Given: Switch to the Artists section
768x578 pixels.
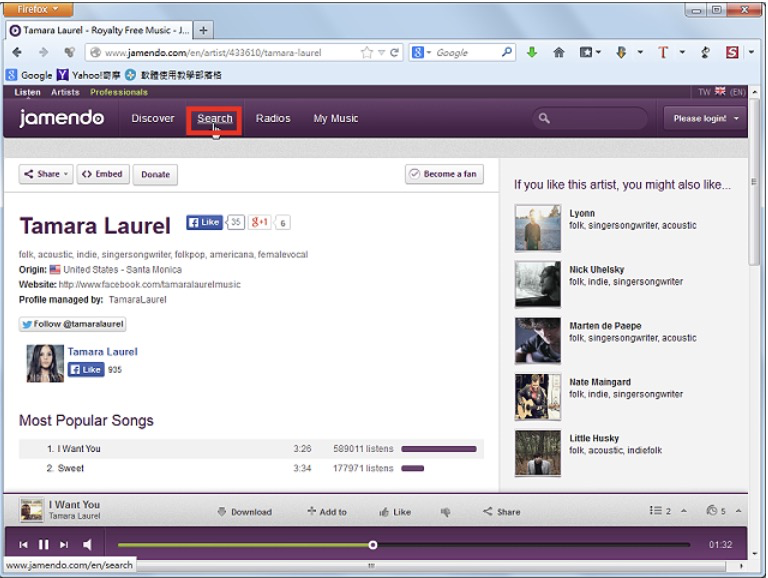Looking at the screenshot, I should [65, 92].
